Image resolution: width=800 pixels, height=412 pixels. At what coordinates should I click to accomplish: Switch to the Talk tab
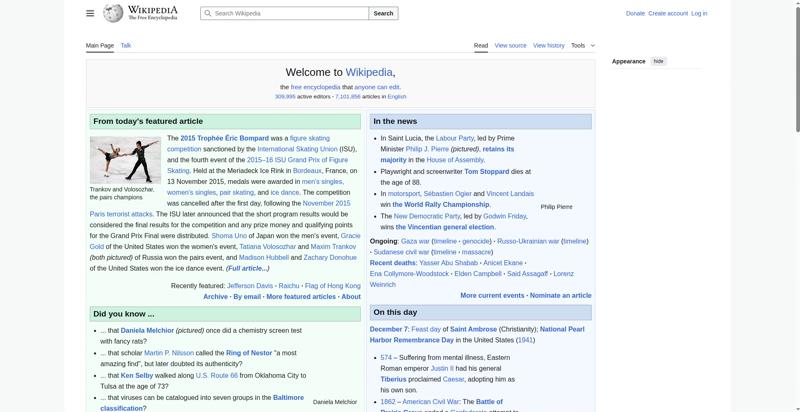[126, 45]
